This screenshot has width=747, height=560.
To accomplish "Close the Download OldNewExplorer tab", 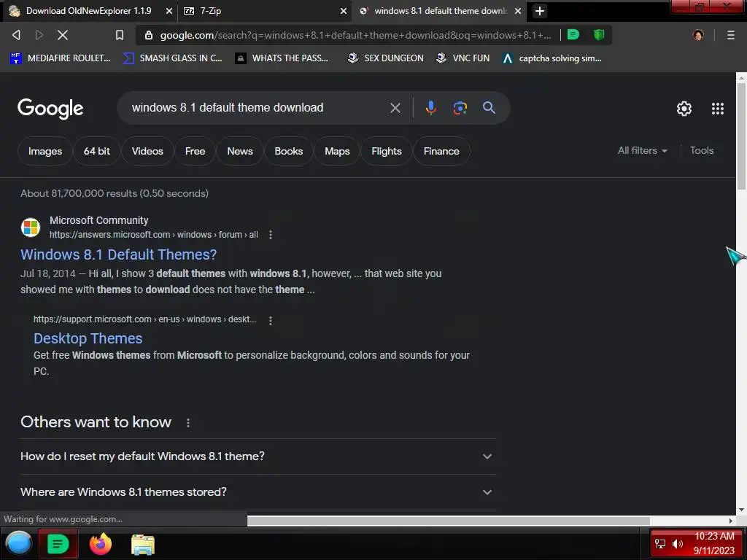I will tap(169, 11).
